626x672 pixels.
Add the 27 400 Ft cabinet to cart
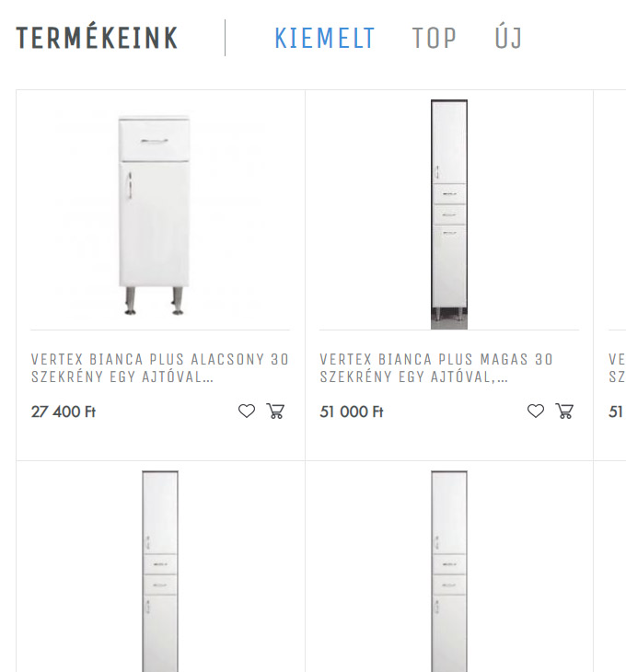(x=275, y=411)
